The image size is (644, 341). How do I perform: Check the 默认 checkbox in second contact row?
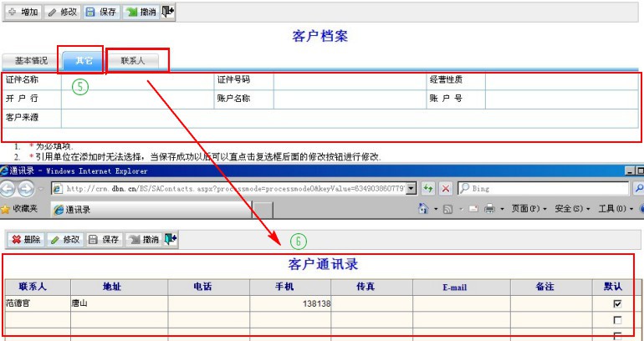pos(617,320)
